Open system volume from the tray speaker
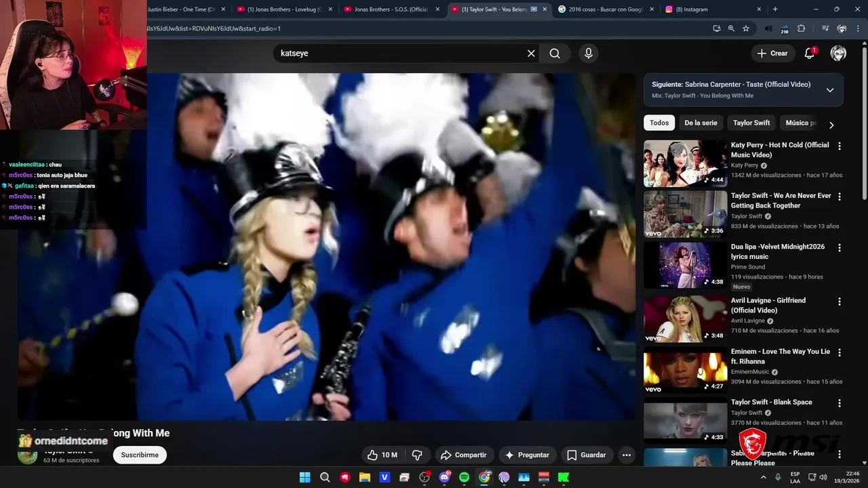 point(825,477)
